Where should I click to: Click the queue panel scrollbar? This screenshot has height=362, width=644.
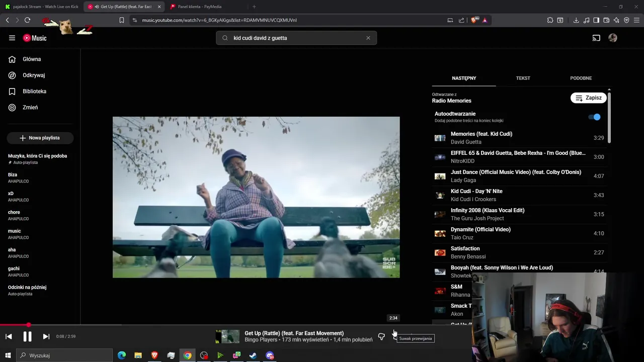(609, 117)
